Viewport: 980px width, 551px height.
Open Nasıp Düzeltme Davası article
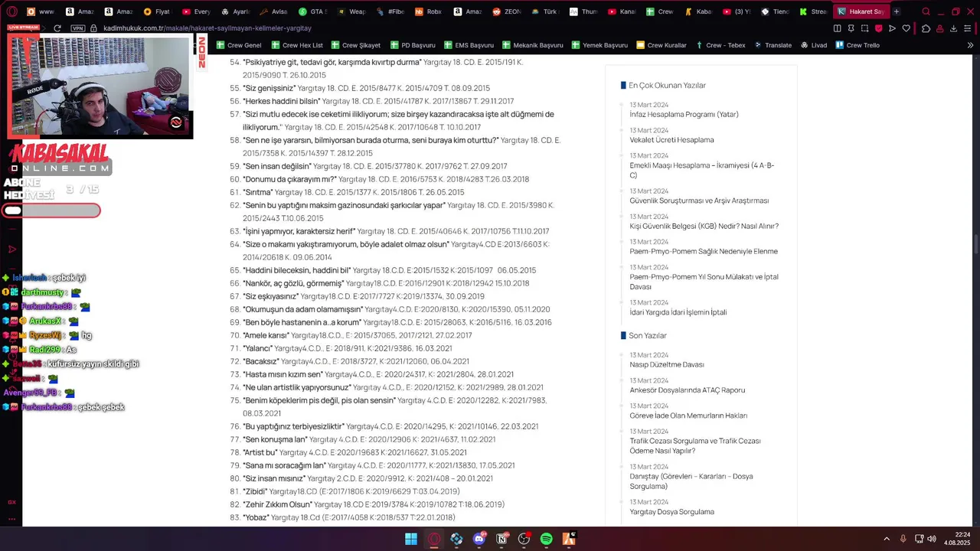point(666,364)
